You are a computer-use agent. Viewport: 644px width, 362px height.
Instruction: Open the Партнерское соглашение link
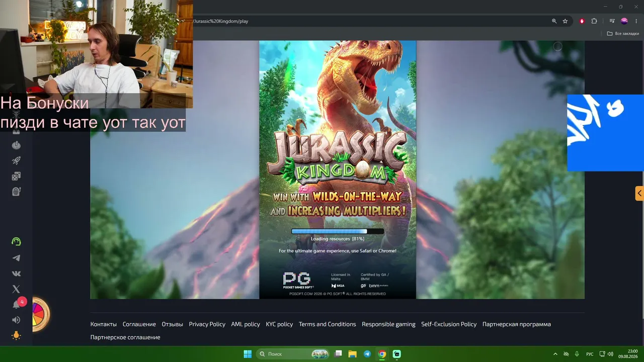point(125,337)
